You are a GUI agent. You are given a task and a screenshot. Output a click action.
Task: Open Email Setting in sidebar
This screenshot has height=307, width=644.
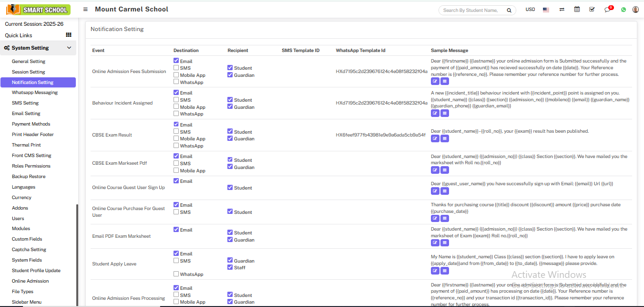click(26, 114)
